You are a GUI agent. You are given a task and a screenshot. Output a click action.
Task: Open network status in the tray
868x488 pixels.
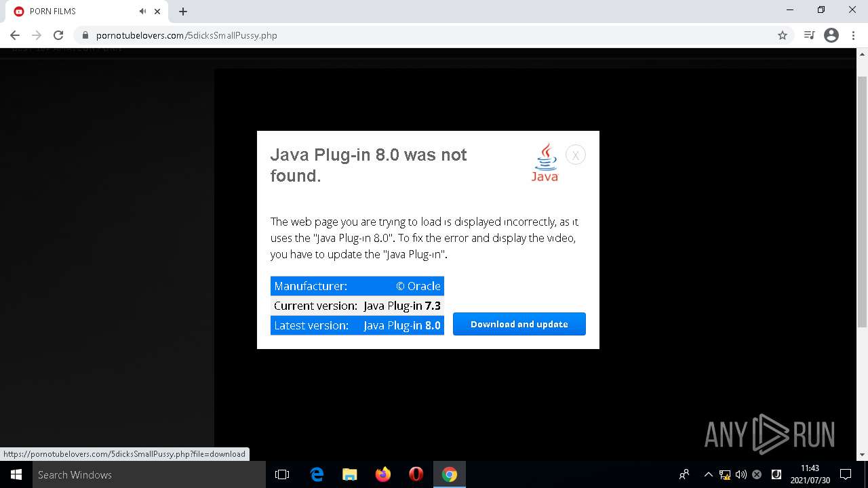pos(725,474)
